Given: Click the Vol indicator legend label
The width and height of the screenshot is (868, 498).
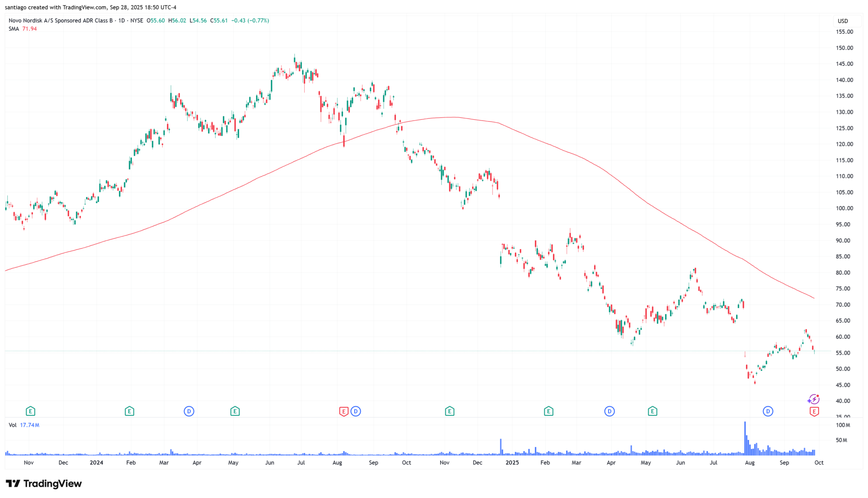Looking at the screenshot, I should (x=13, y=425).
